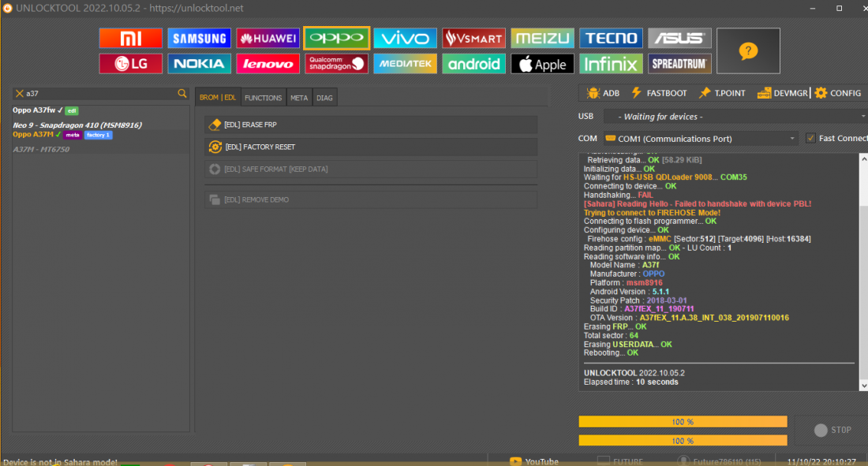This screenshot has height=466, width=868.
Task: Open the T.POINT tool
Action: coord(722,93)
